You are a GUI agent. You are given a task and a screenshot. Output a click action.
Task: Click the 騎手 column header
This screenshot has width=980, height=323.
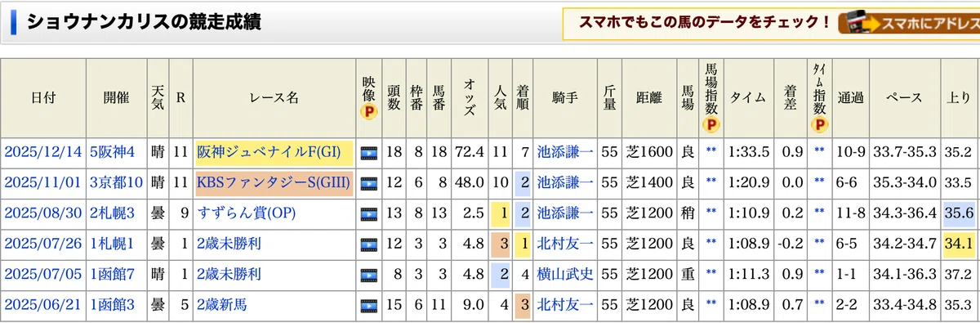point(565,97)
